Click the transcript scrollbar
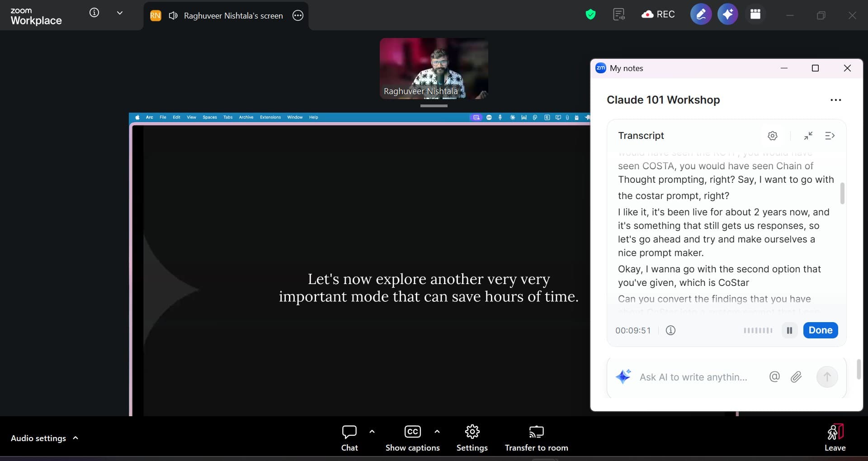This screenshot has height=461, width=868. pyautogui.click(x=842, y=193)
